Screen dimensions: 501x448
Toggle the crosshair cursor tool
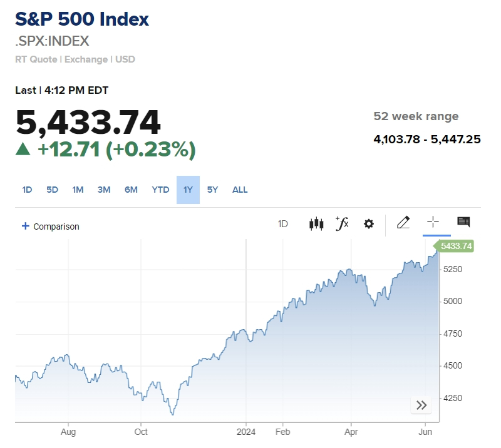[x=433, y=222]
